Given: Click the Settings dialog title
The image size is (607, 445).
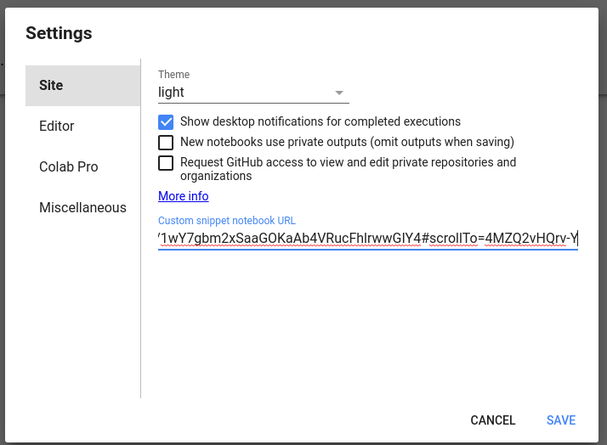Looking at the screenshot, I should pos(59,33).
